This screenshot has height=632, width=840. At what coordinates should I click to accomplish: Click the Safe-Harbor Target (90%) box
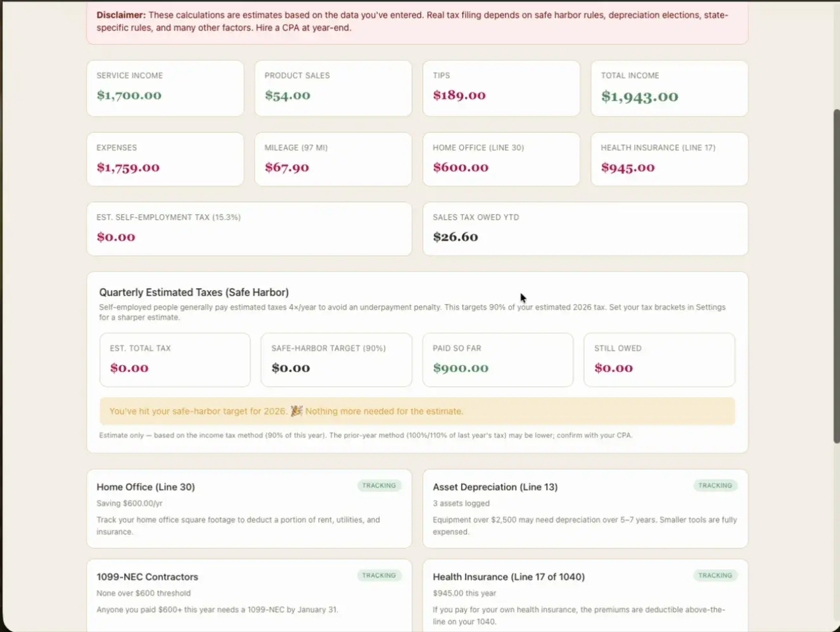(336, 360)
